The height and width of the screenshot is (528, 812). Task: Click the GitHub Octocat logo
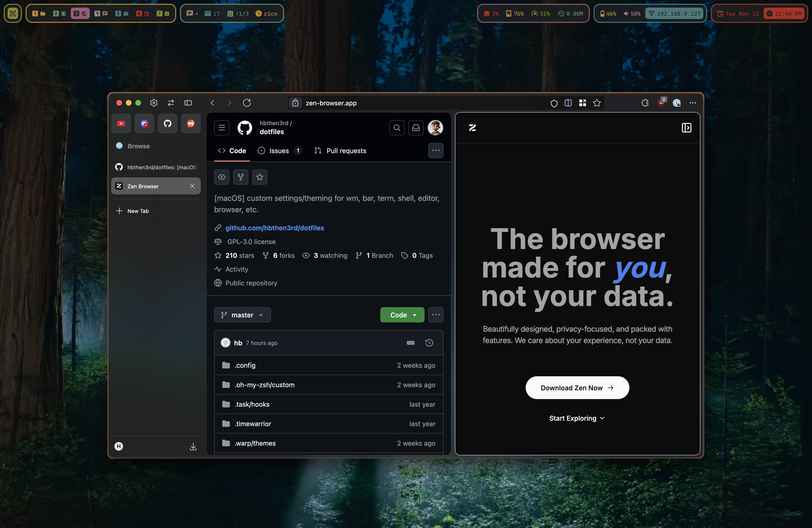tap(245, 128)
